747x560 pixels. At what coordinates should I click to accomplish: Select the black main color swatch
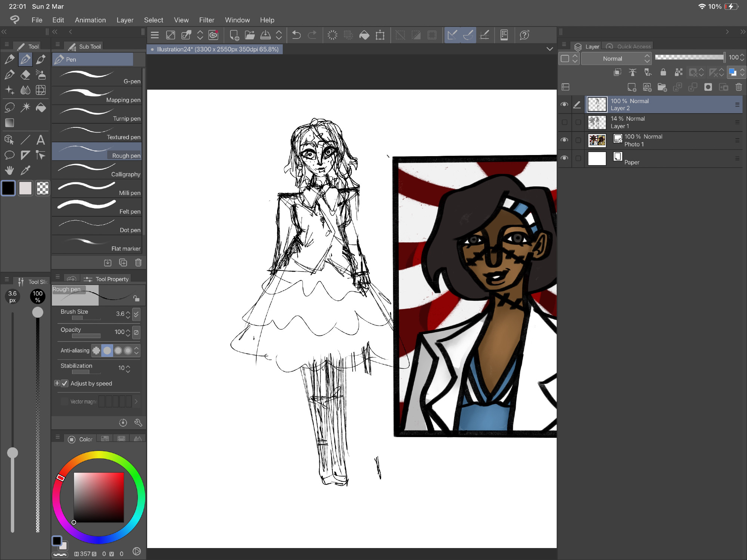[8, 188]
